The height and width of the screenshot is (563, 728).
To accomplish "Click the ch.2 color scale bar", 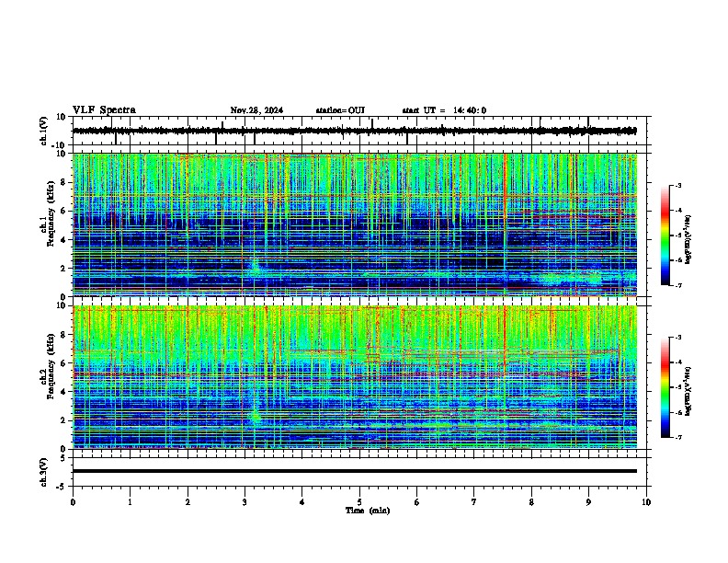I will (665, 387).
